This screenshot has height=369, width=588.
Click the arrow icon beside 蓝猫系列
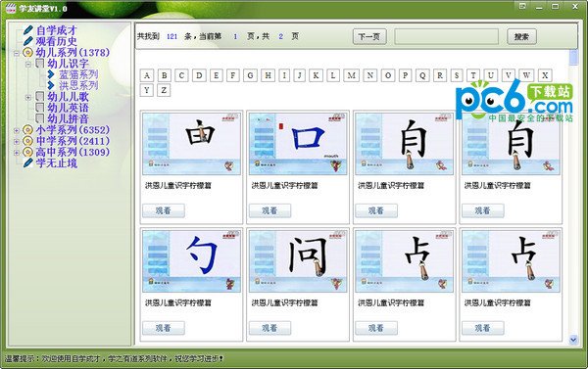point(51,74)
